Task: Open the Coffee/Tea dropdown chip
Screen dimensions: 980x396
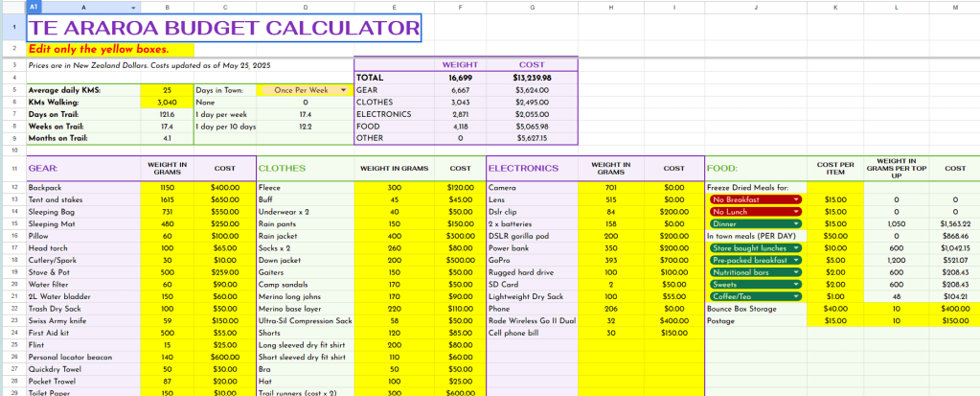Action: point(796,297)
